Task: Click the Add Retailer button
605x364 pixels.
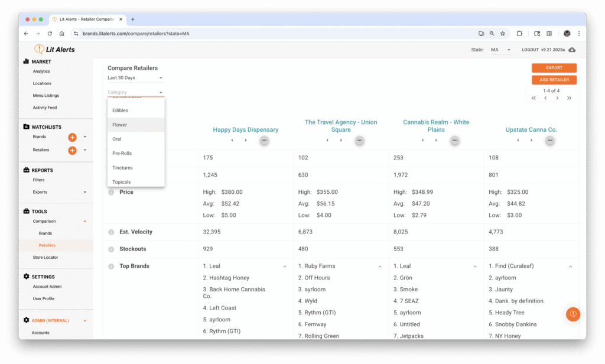Action: [554, 80]
